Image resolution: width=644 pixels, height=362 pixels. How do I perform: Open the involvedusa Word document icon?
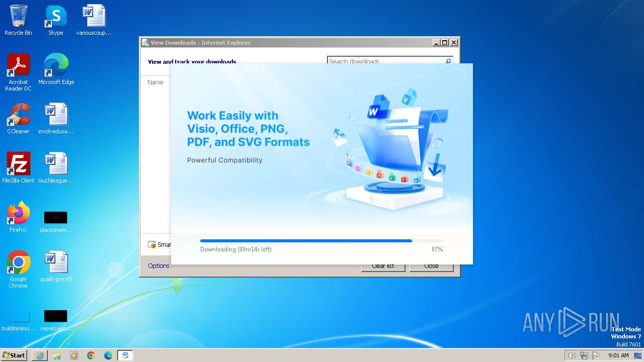(x=56, y=119)
